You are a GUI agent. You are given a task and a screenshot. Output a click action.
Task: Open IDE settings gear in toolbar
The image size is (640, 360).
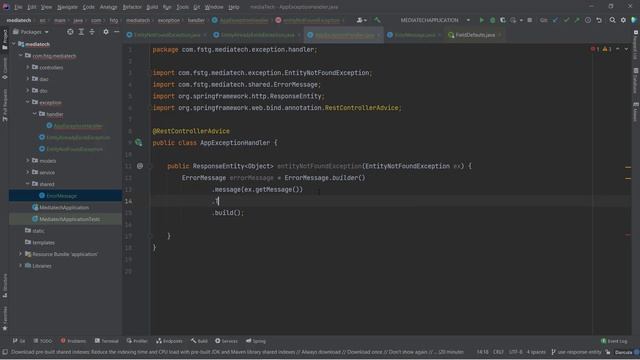(x=623, y=20)
